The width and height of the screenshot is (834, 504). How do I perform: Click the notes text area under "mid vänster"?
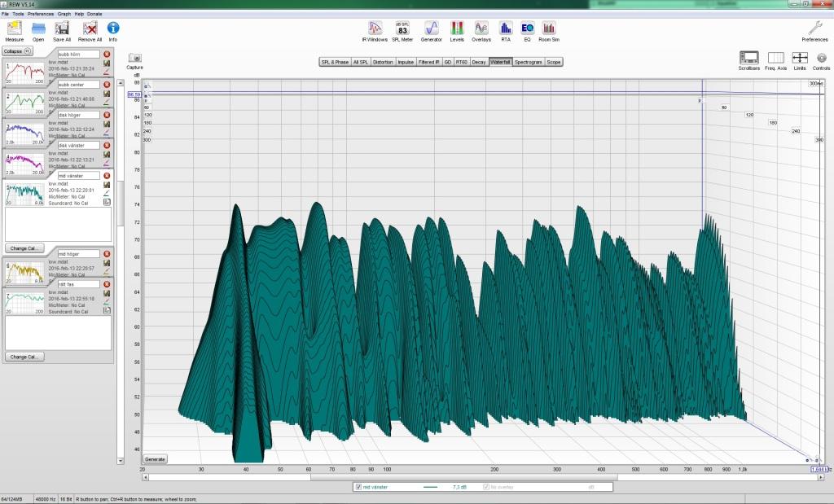click(x=59, y=225)
